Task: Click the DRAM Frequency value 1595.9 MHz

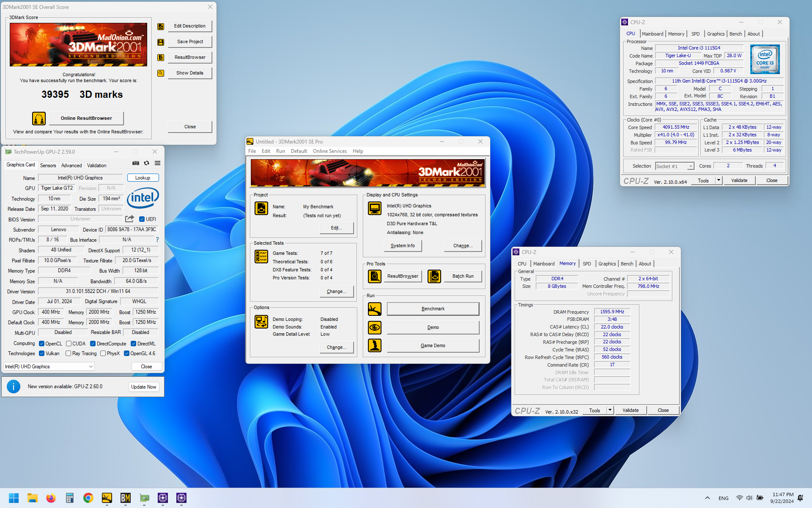Action: [612, 312]
